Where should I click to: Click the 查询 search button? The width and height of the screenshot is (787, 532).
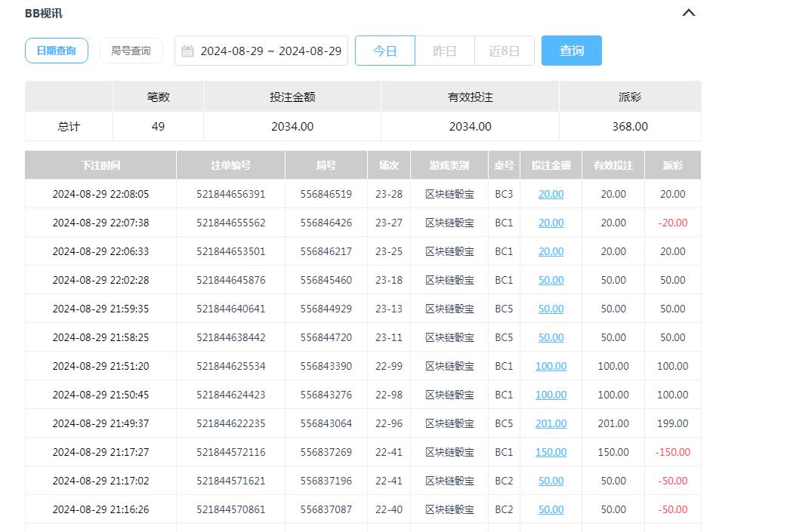572,51
